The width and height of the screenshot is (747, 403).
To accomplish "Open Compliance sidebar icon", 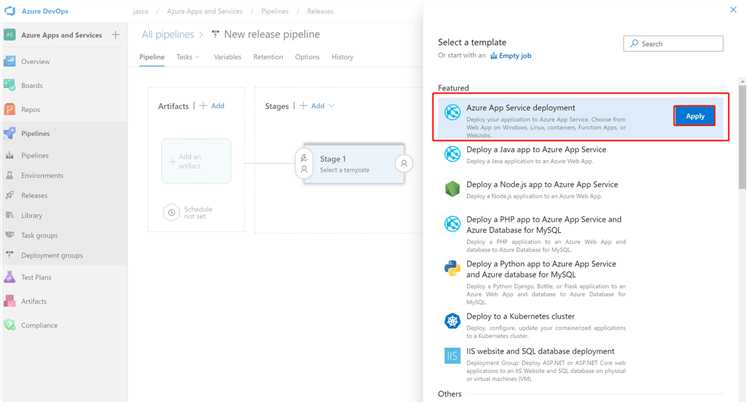I will (10, 325).
